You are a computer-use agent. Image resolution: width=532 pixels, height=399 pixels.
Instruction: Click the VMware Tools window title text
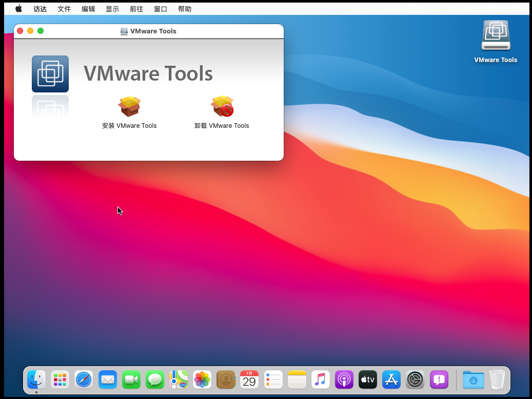click(x=153, y=31)
